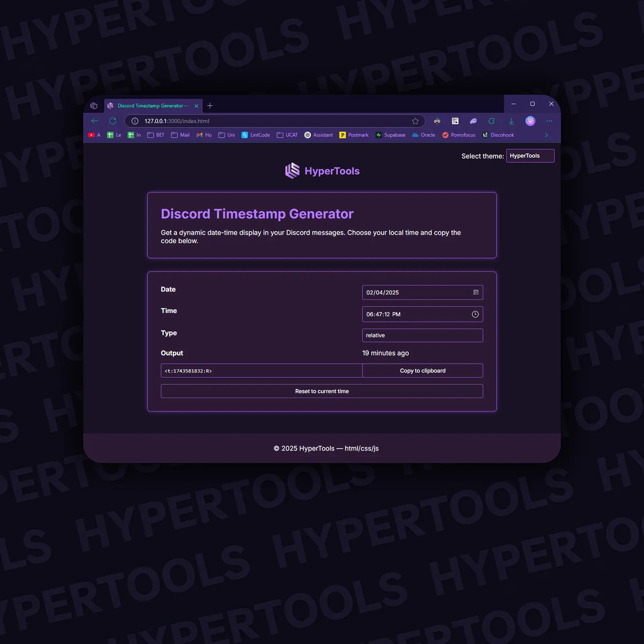Open the browser options menu
This screenshot has height=644, width=644.
[x=549, y=121]
